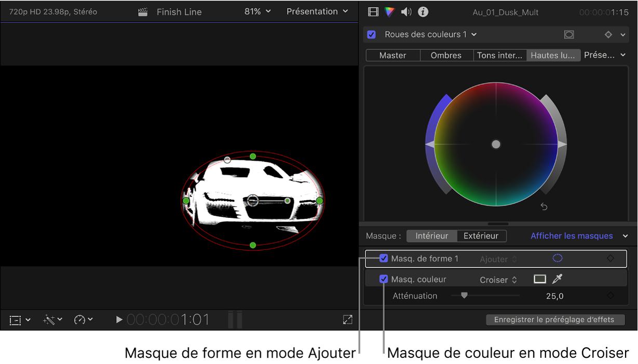Enable the Roues des couleurs 1 checkbox
This screenshot has height=364, width=638.
click(371, 34)
